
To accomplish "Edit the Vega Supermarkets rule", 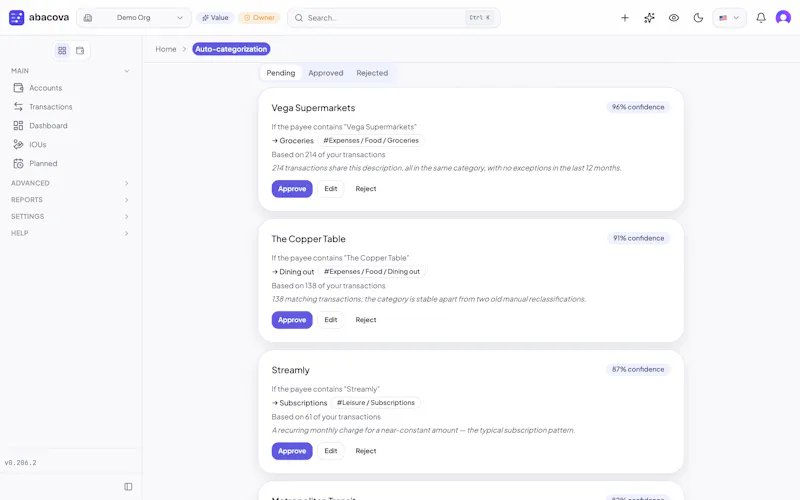I will point(331,189).
